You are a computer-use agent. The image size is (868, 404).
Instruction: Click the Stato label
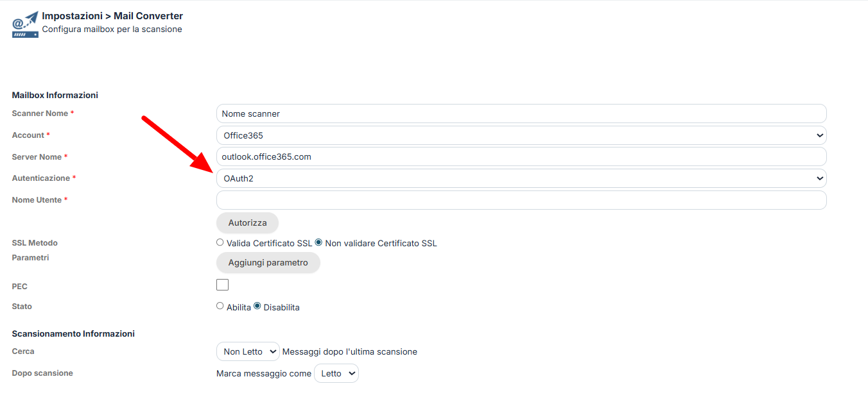pos(22,307)
